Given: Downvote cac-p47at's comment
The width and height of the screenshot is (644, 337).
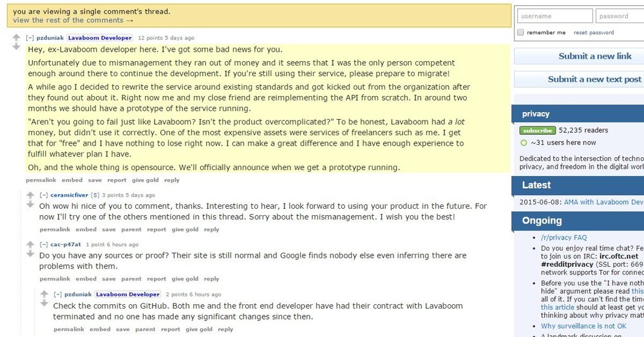Looking at the screenshot, I should click(x=30, y=254).
